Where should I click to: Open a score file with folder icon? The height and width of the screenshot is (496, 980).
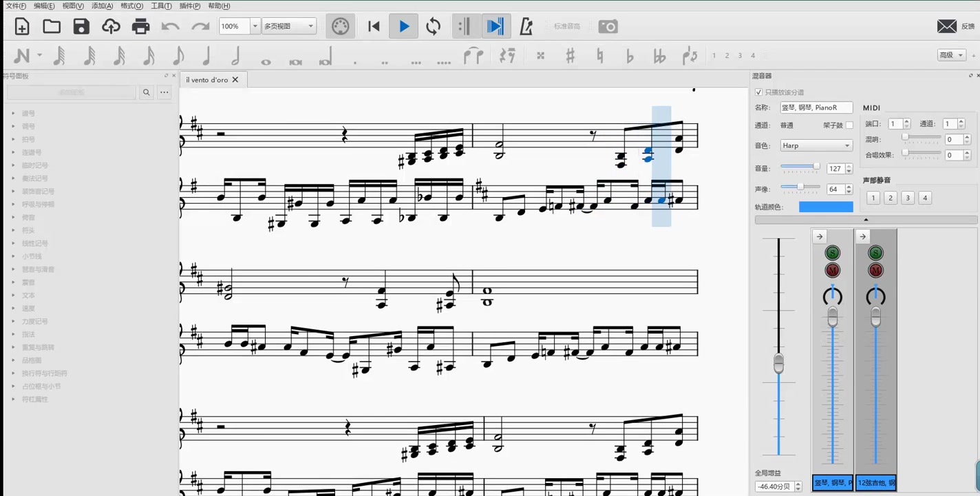click(x=52, y=27)
